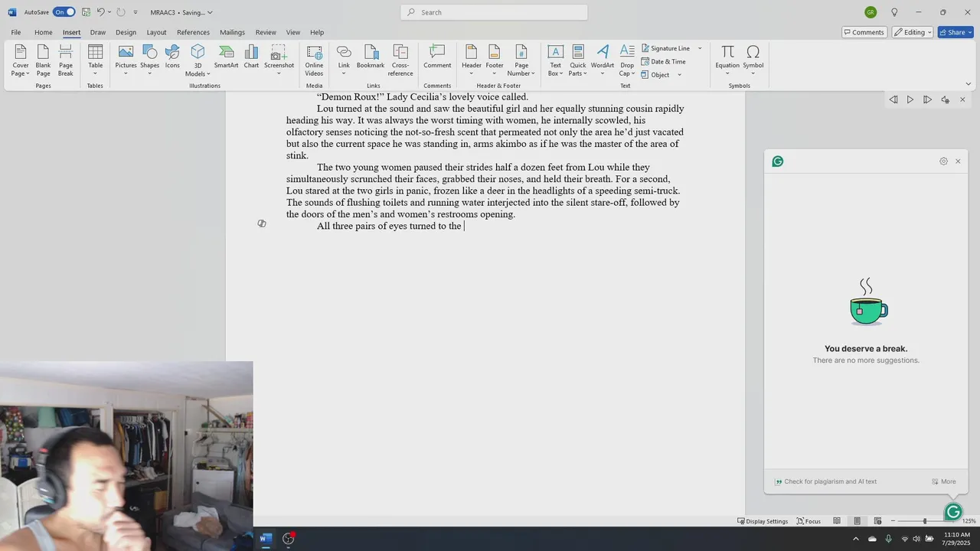Screen dimensions: 980x551
Task: Expand the undo history dropdown
Action: [x=109, y=12]
